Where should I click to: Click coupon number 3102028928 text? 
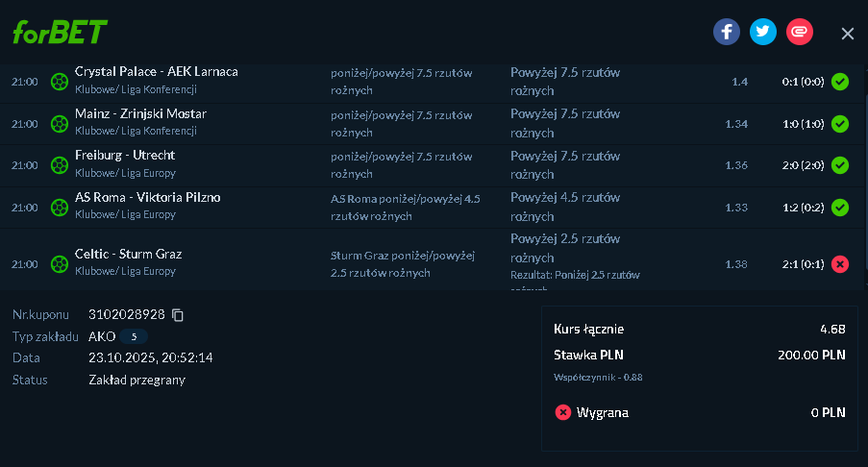[127, 315]
